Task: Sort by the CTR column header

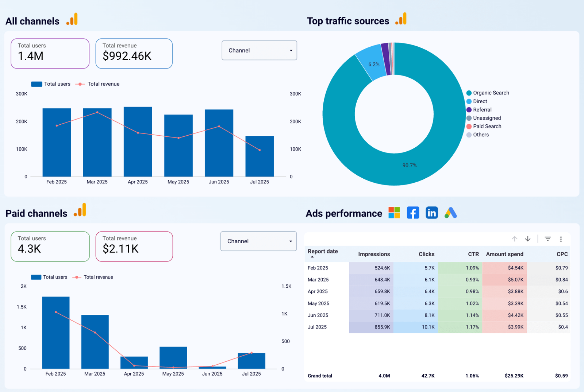Action: tap(473, 254)
